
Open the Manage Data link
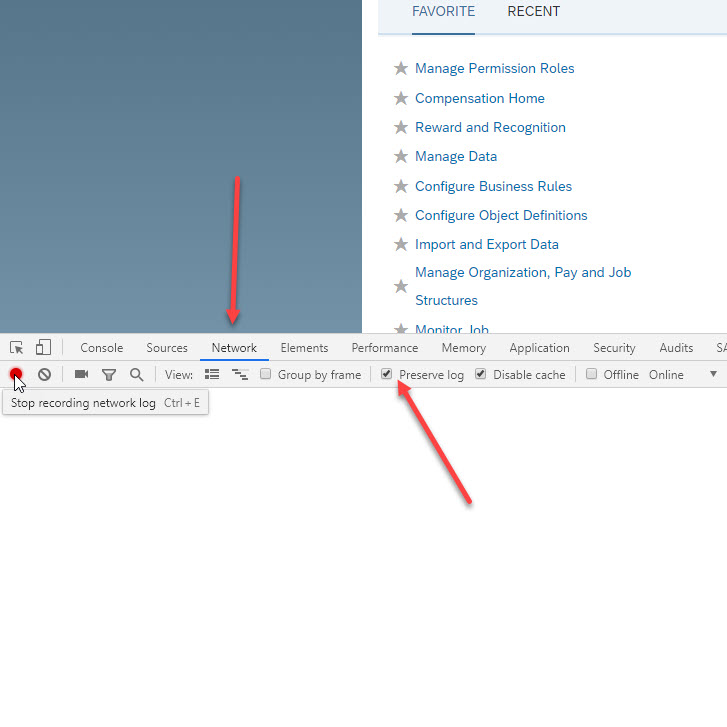coord(456,156)
